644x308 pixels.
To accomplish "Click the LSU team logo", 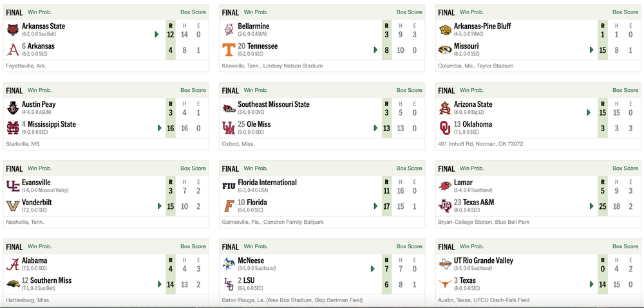I will [x=229, y=284].
